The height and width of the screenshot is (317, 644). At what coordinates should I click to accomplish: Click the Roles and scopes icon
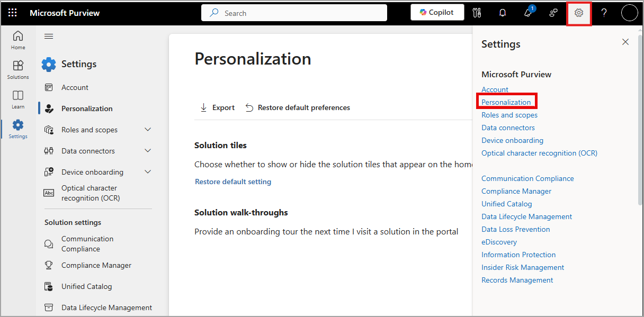49,130
